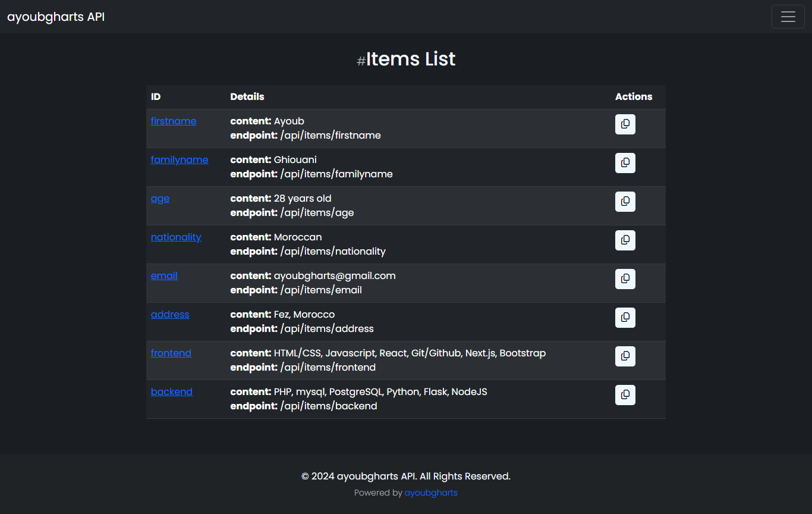
Task: Open the backend item link
Action: pyautogui.click(x=171, y=391)
